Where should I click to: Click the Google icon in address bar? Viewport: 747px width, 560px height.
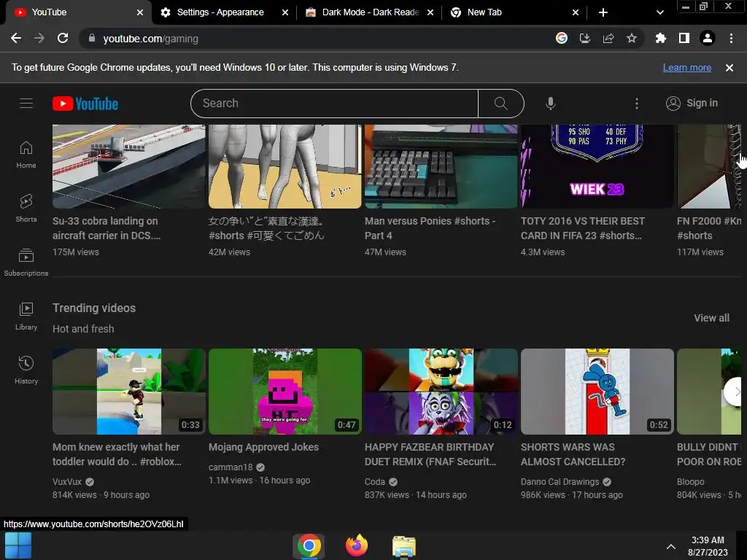tap(562, 38)
